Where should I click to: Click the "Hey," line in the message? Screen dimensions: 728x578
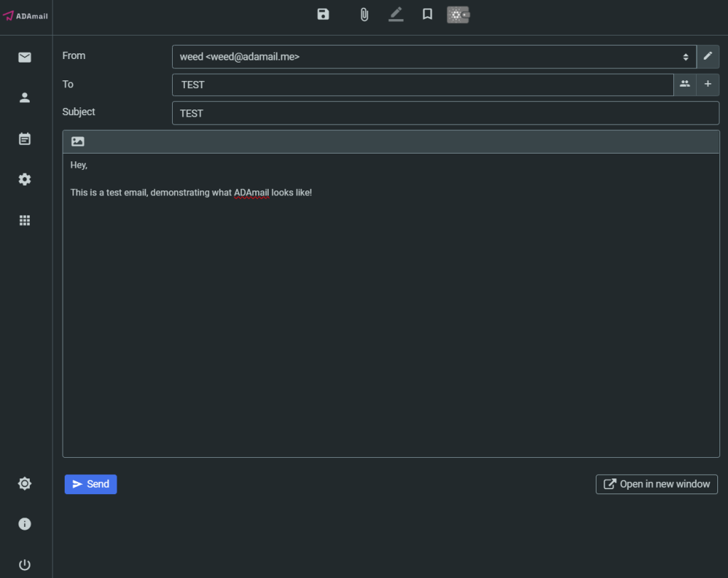point(79,165)
